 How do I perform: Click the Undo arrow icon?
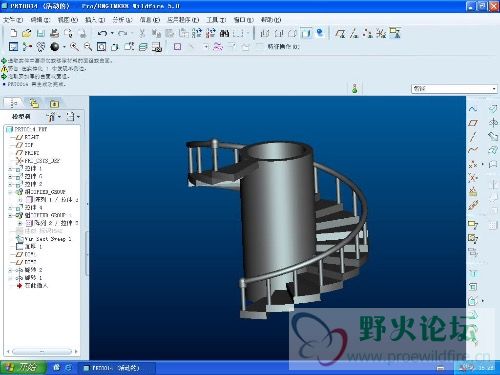pos(102,33)
